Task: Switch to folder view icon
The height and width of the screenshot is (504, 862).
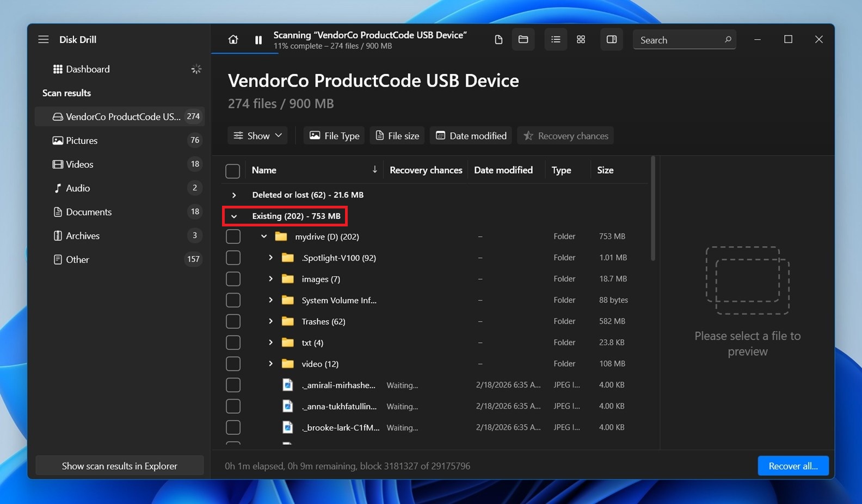Action: point(523,40)
